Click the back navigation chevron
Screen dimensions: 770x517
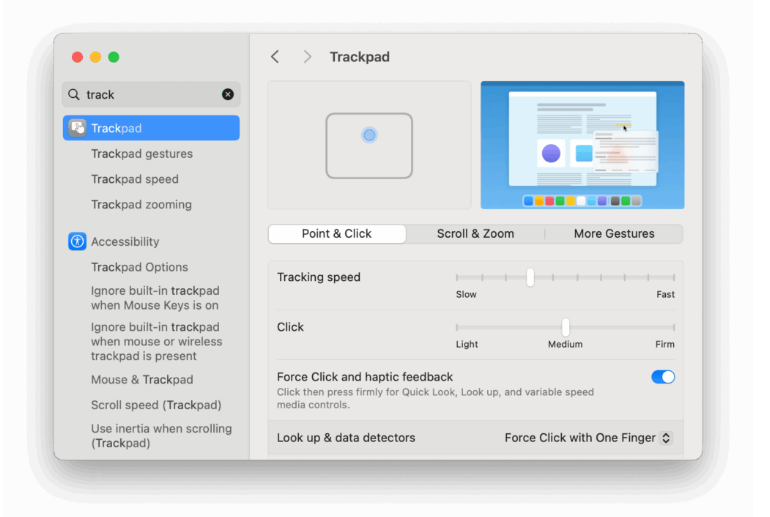tap(275, 57)
